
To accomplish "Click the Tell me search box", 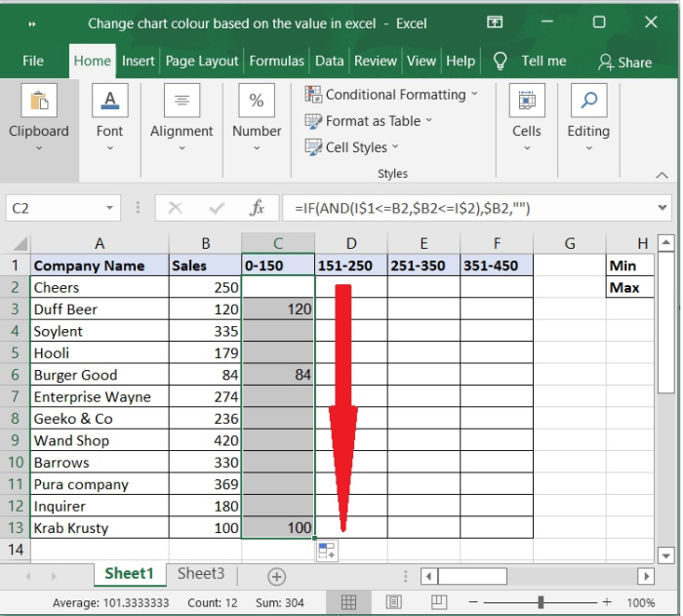I will click(x=544, y=62).
